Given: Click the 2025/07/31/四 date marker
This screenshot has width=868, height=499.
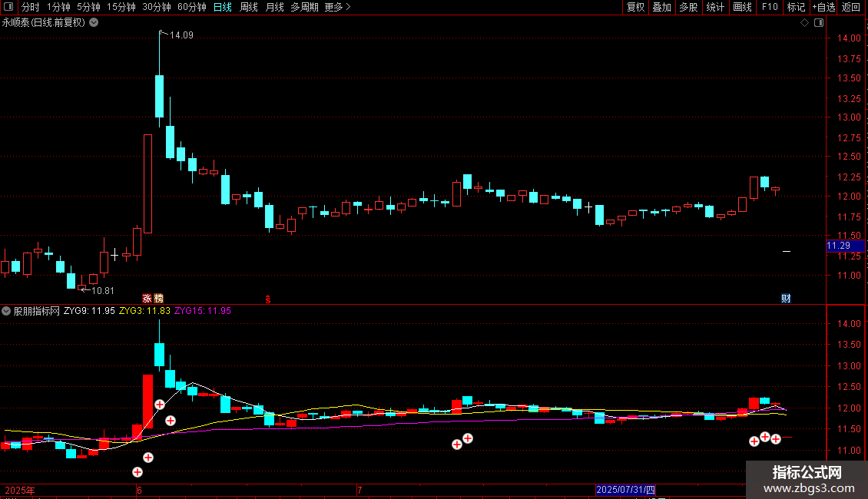Looking at the screenshot, I should click(x=625, y=490).
